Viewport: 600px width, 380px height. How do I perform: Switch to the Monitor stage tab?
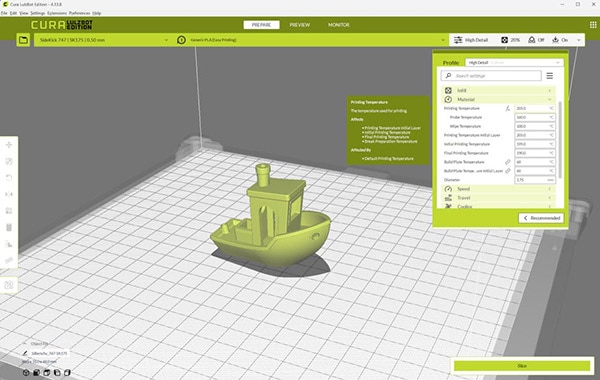click(x=339, y=25)
